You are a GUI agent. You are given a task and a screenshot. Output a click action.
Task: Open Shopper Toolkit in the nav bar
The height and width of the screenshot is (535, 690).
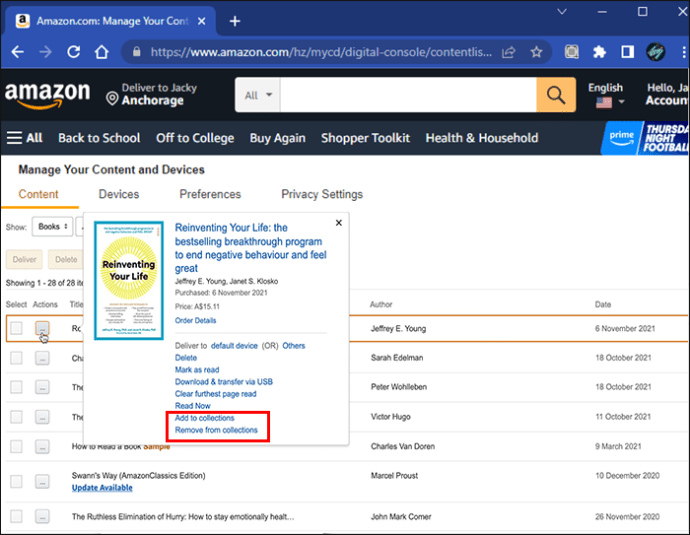pos(365,138)
